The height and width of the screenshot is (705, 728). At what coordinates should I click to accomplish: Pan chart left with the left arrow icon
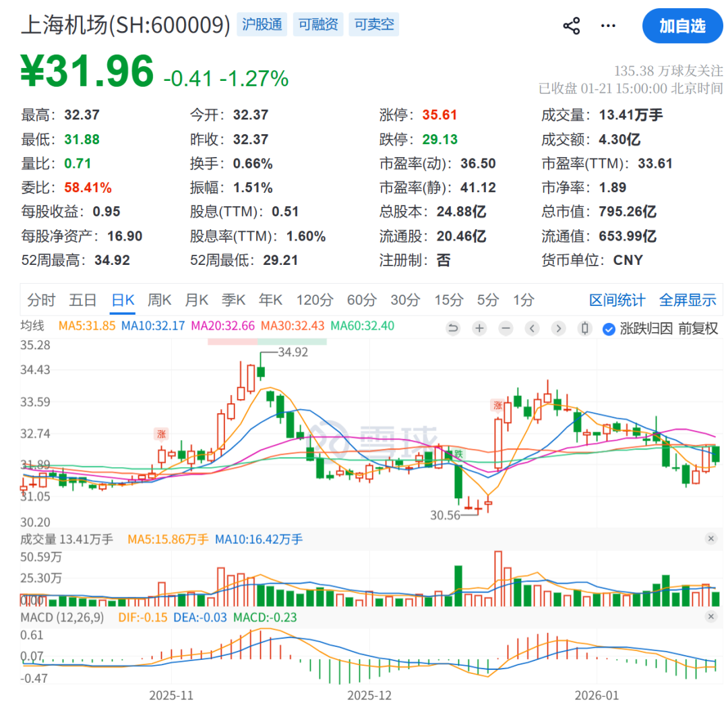click(532, 328)
